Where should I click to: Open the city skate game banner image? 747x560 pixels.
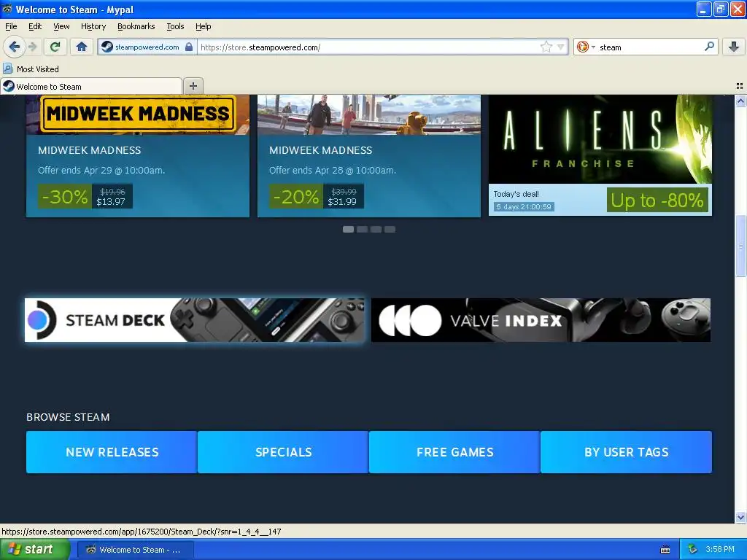(368, 114)
